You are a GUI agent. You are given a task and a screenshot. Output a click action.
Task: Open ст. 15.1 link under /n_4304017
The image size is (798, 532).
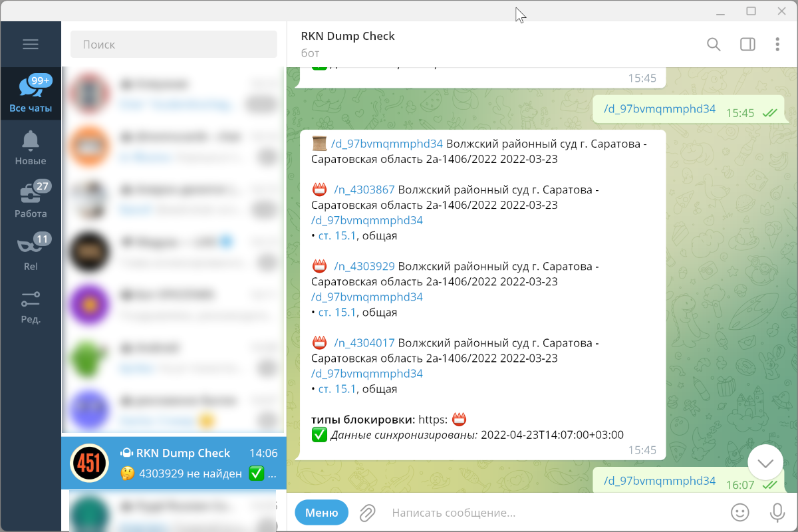337,389
